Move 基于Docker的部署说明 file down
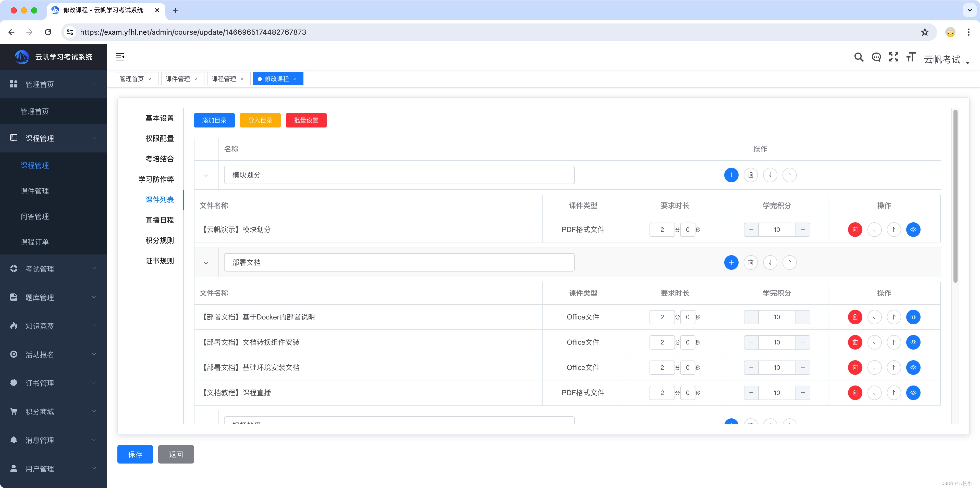The width and height of the screenshot is (980, 488). 874,317
